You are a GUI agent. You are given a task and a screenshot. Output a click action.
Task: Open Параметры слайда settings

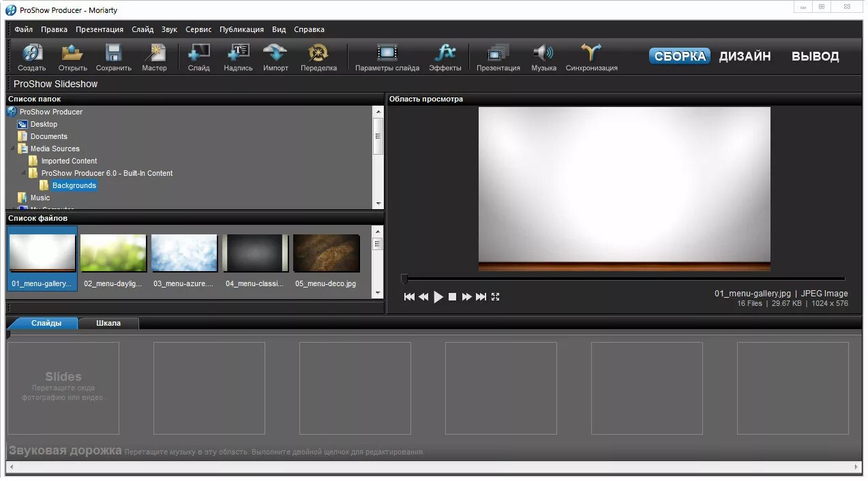point(387,53)
